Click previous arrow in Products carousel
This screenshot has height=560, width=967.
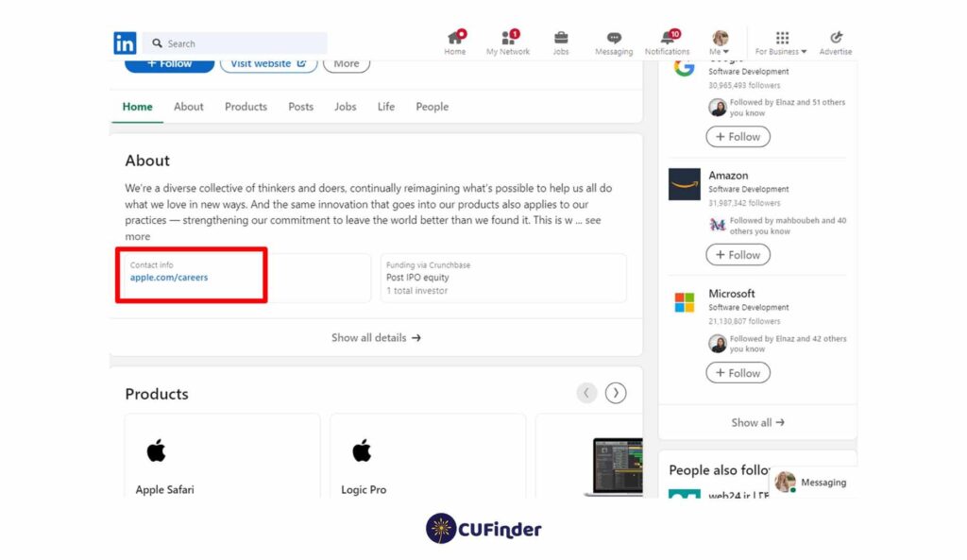point(585,393)
